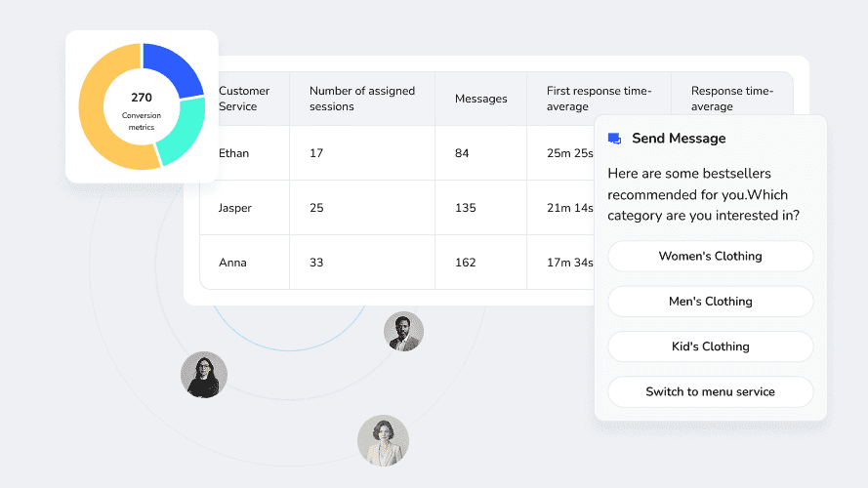This screenshot has height=488, width=868.
Task: Click the avatar of woman with glasses
Action: 204,375
